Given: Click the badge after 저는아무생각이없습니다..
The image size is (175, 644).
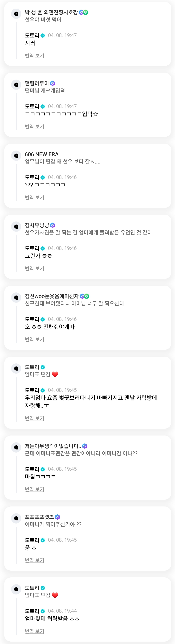Looking at the screenshot, I should [x=85, y=446].
